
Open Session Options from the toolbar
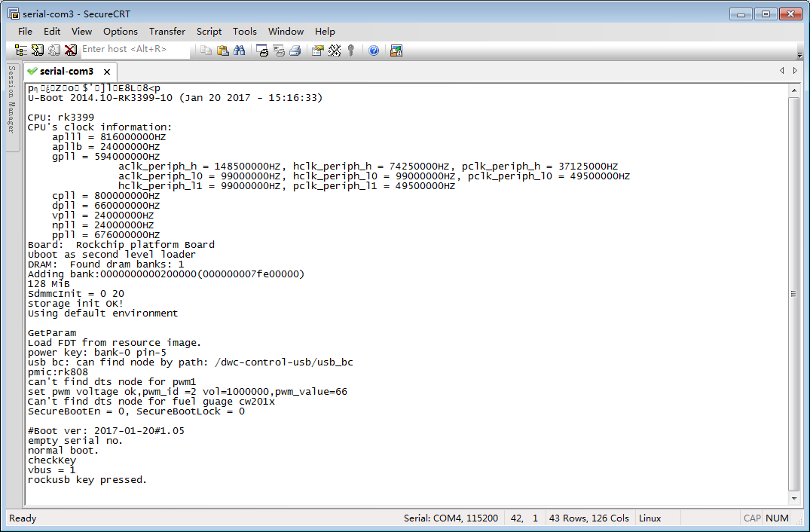[x=317, y=50]
